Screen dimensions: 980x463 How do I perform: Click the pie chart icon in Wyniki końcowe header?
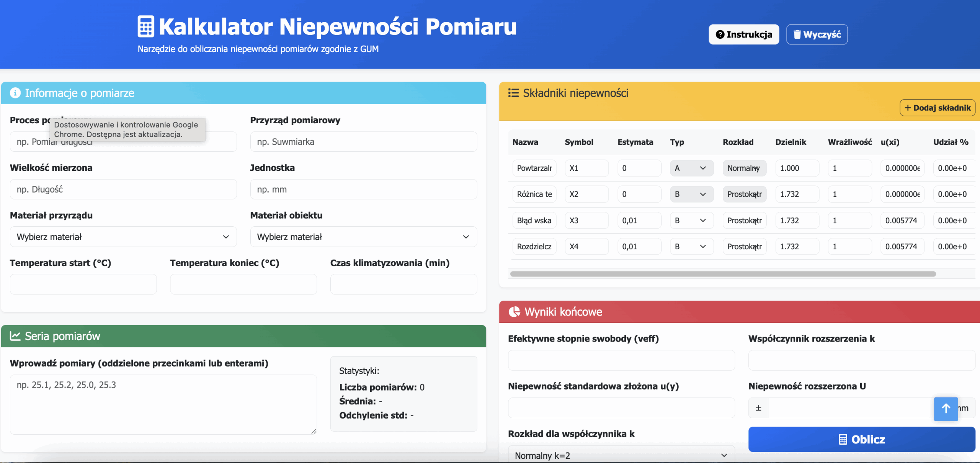(x=514, y=312)
